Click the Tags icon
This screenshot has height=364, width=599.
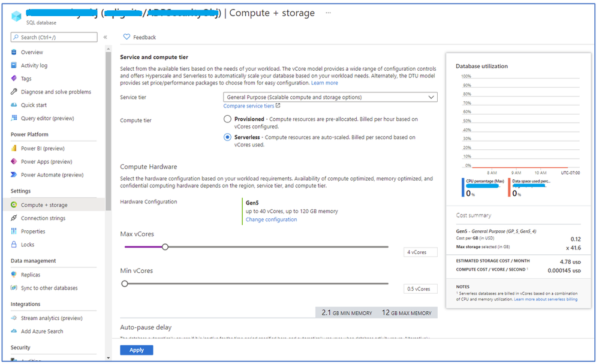click(x=14, y=79)
